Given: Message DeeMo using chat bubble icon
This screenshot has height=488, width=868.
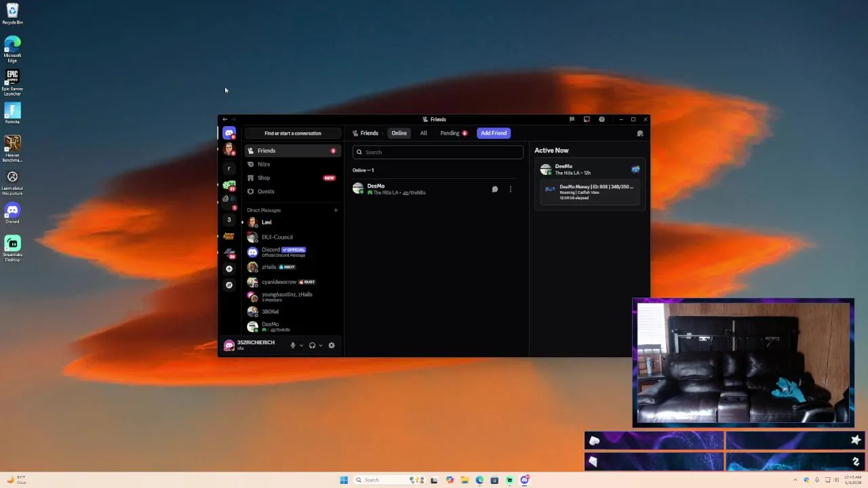Looking at the screenshot, I should [495, 189].
